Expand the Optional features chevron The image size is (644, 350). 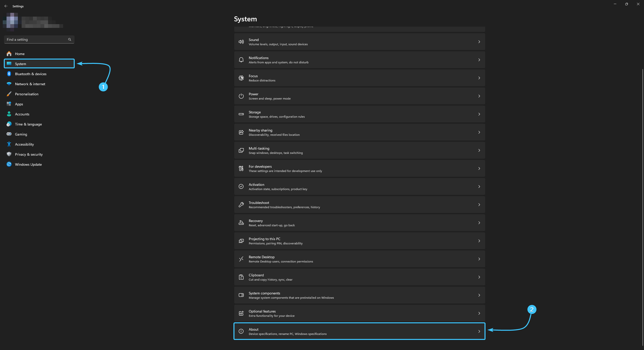[x=479, y=313]
